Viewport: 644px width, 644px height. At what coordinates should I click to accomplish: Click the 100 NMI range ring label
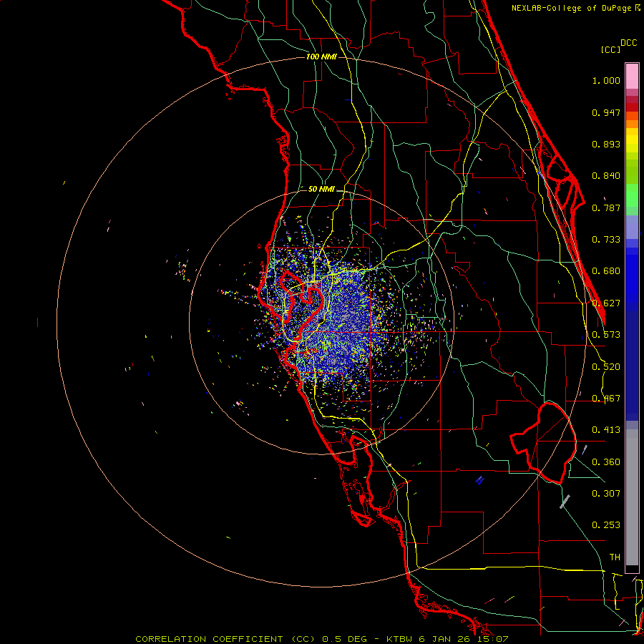coord(321,57)
